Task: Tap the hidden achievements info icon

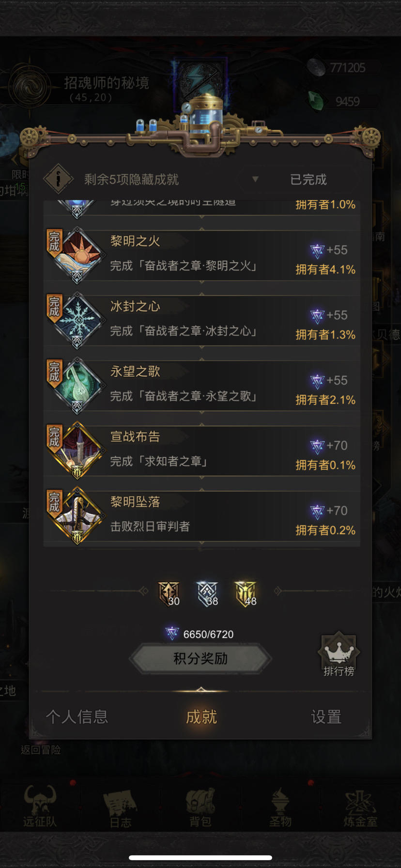Action: 58,179
